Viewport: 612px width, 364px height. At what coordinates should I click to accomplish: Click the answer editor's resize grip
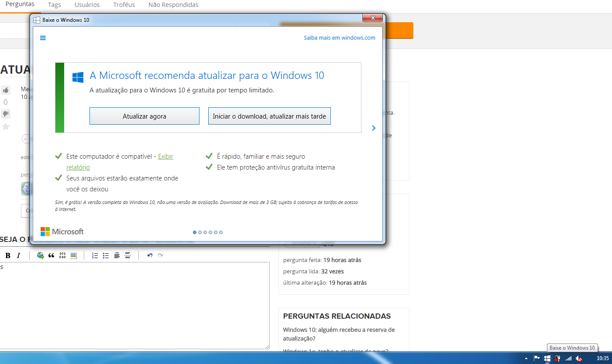(x=267, y=346)
